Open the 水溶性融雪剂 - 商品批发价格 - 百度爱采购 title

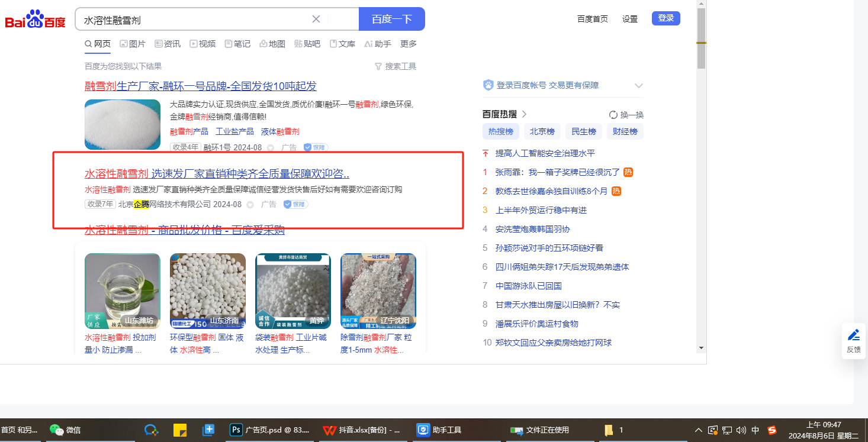(185, 230)
